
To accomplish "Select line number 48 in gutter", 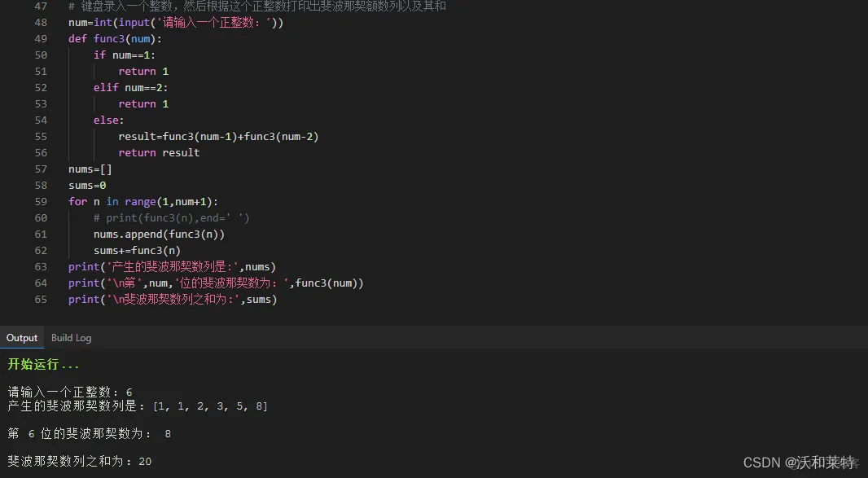I will (x=41, y=23).
